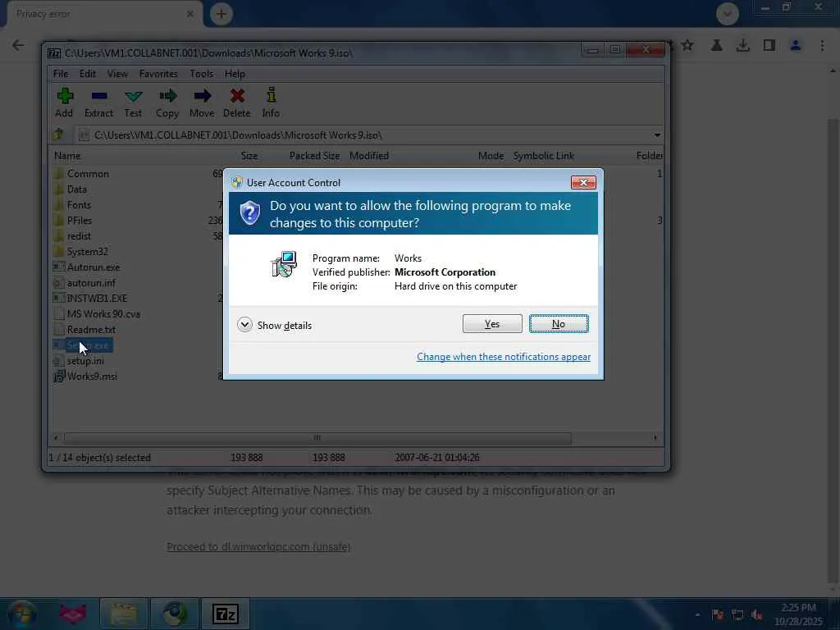Click the Info toolbar icon
This screenshot has height=630, width=840.
click(x=271, y=102)
